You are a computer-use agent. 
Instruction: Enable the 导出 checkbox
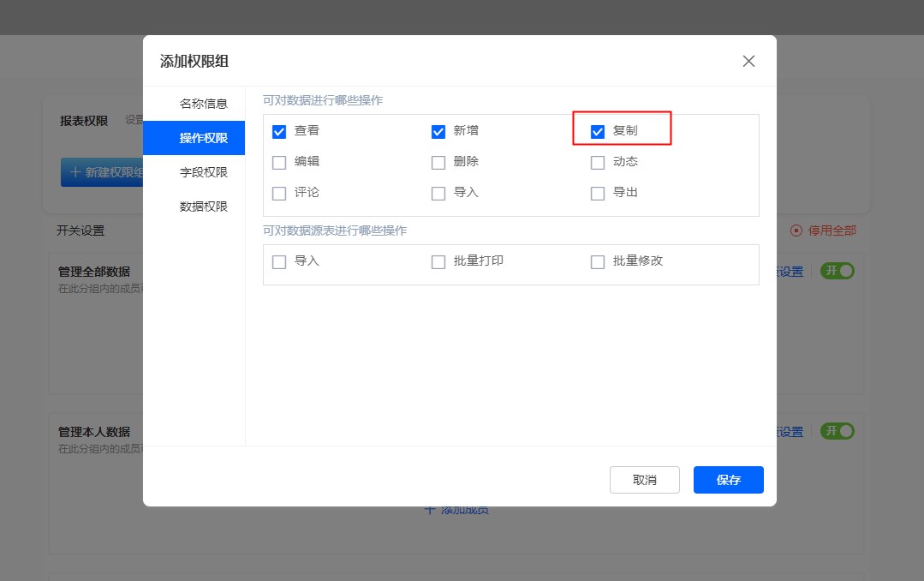598,194
